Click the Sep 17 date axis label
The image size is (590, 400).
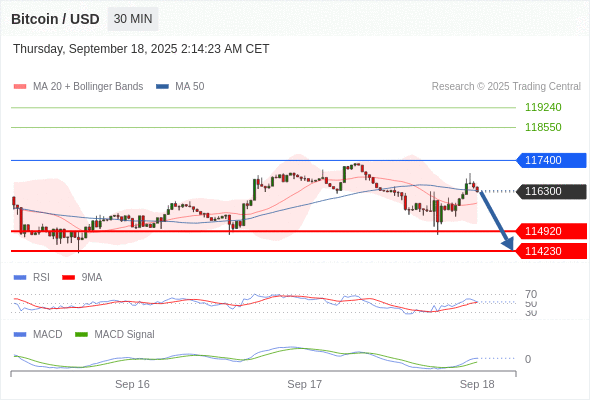304,384
